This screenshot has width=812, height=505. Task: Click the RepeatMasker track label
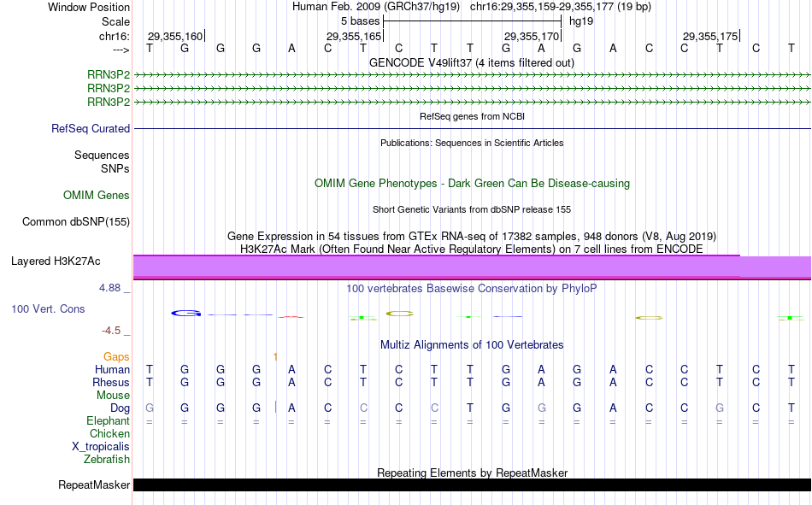(94, 484)
